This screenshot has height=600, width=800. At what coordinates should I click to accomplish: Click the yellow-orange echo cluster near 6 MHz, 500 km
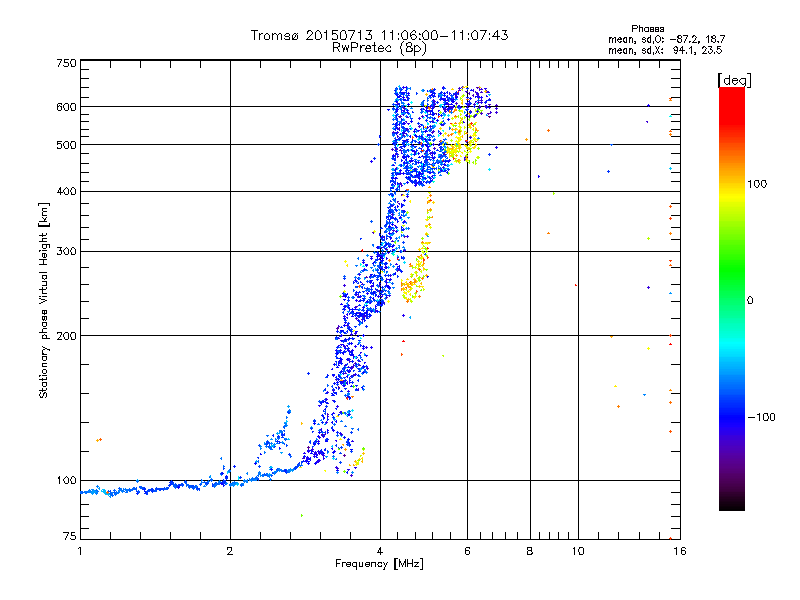(x=462, y=135)
